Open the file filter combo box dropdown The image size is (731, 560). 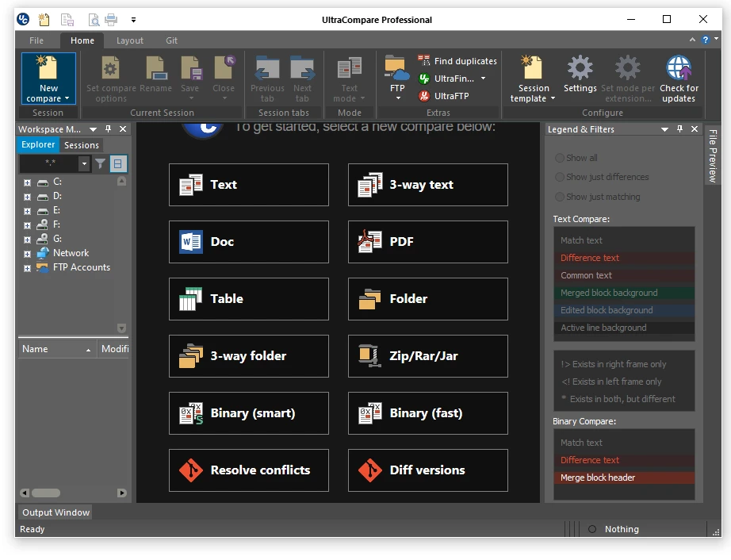84,164
